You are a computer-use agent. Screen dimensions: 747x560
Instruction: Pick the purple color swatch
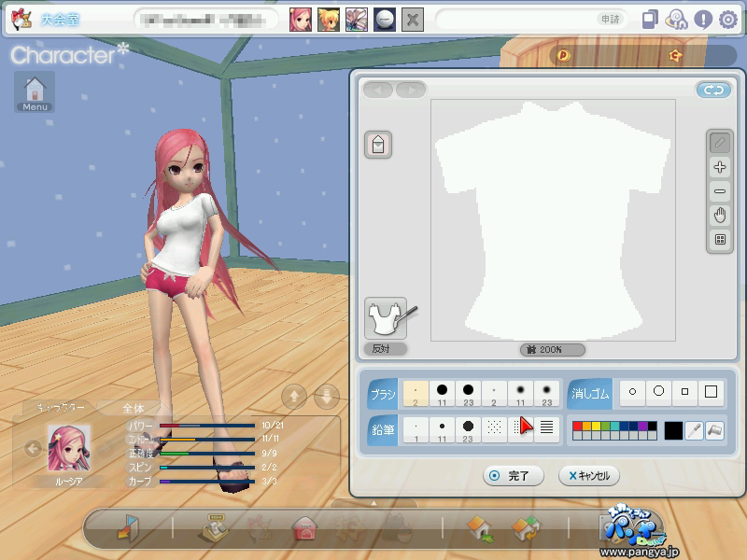coord(642,426)
